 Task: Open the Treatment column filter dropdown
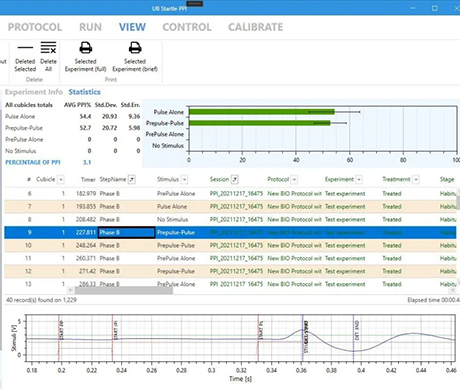(416, 180)
